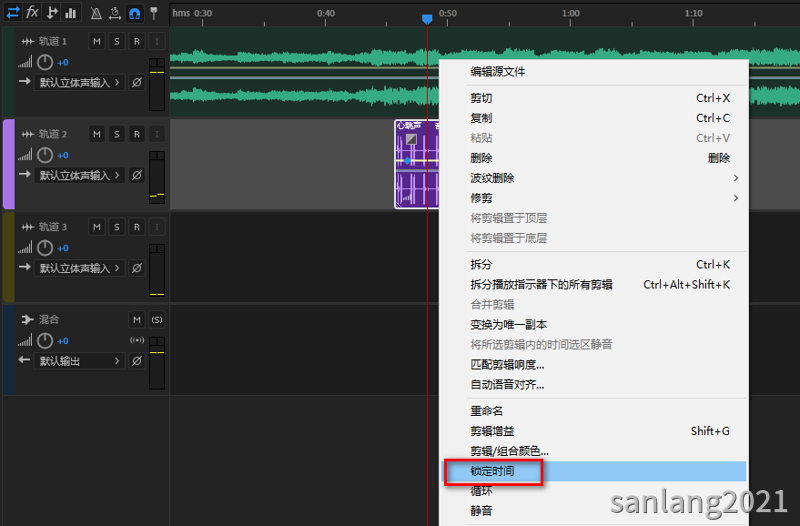Arm track 轨道 3 for recording
The width and height of the screenshot is (800, 526).
pyautogui.click(x=136, y=227)
